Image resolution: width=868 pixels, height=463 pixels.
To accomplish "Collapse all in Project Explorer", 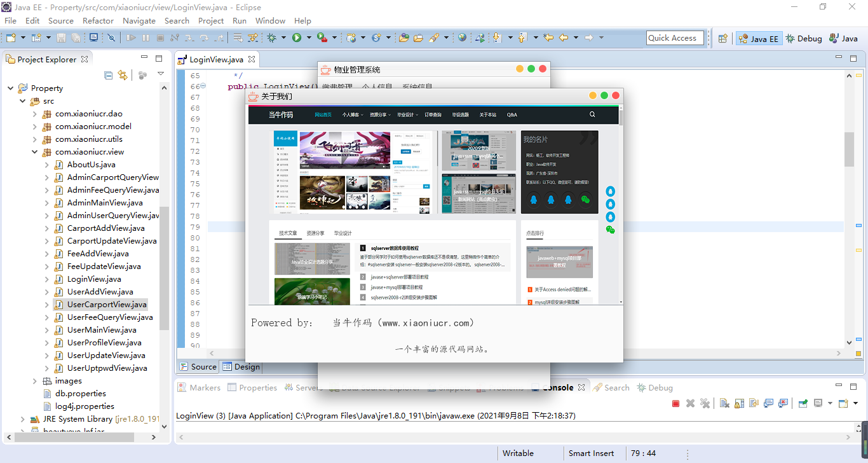I will pos(108,75).
